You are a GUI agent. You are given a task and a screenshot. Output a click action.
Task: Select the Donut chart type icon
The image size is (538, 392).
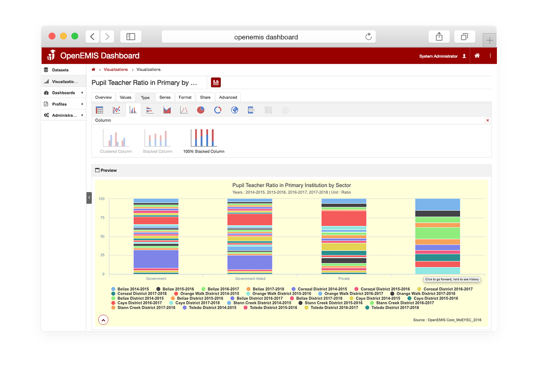click(218, 110)
